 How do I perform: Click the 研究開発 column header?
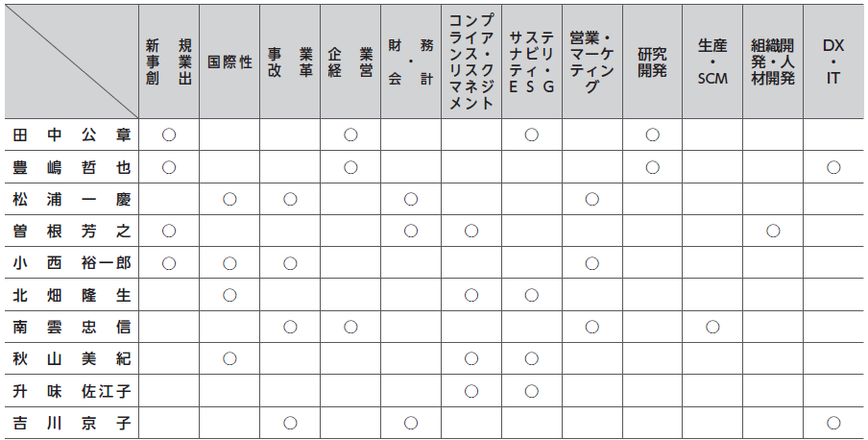coord(652,61)
